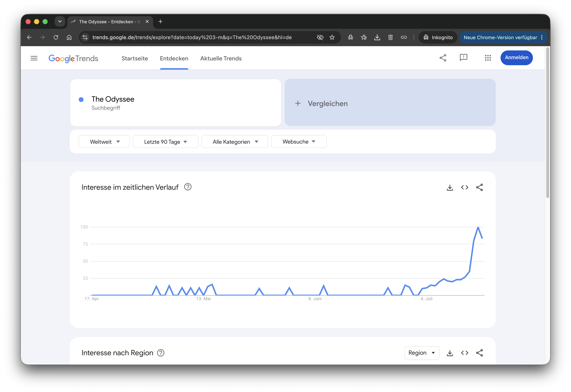Click the blue dot beside The Odyssee
The image size is (571, 392).
pos(81,99)
